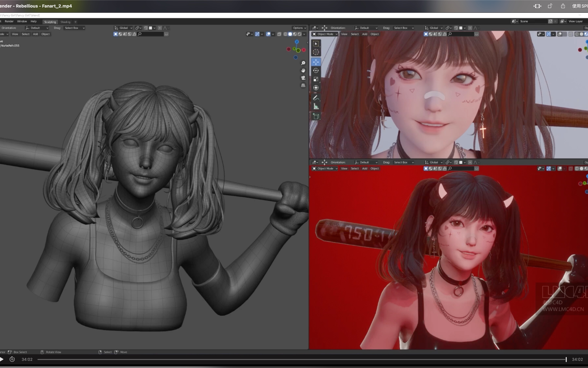Select the Scale tool in top-right viewport
588x368 pixels.
(316, 79)
